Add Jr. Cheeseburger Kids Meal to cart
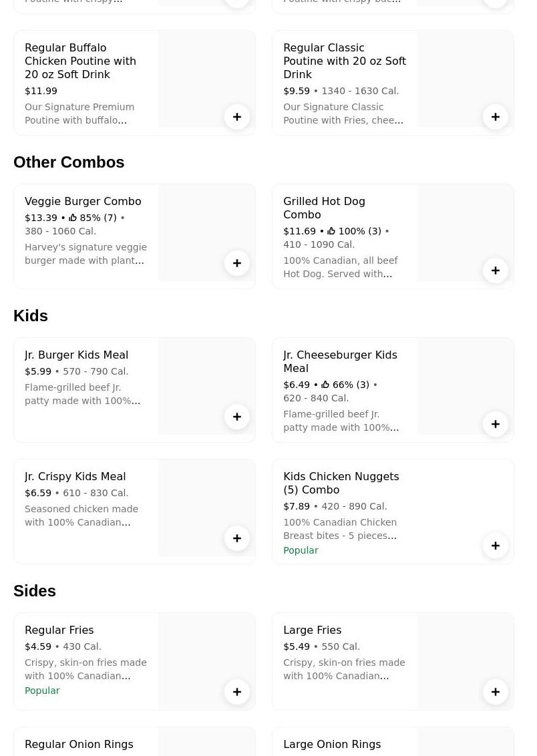Image resolution: width=537 pixels, height=756 pixels. pos(496,424)
